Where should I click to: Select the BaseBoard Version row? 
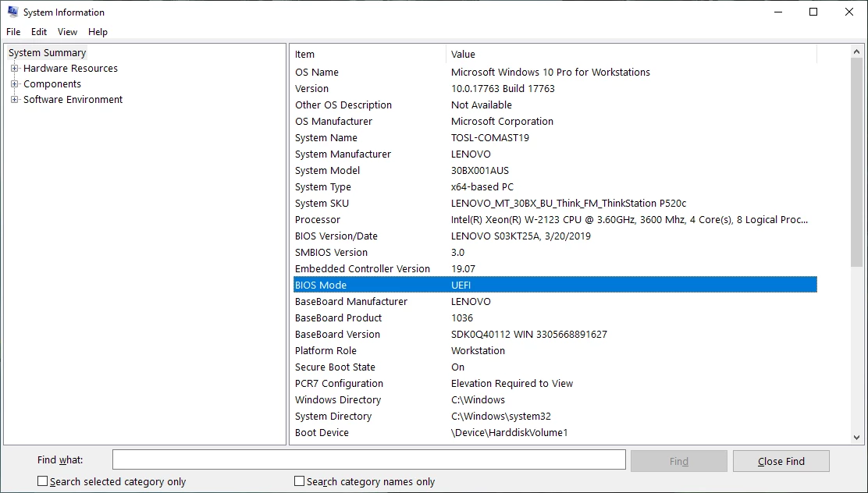[553, 334]
